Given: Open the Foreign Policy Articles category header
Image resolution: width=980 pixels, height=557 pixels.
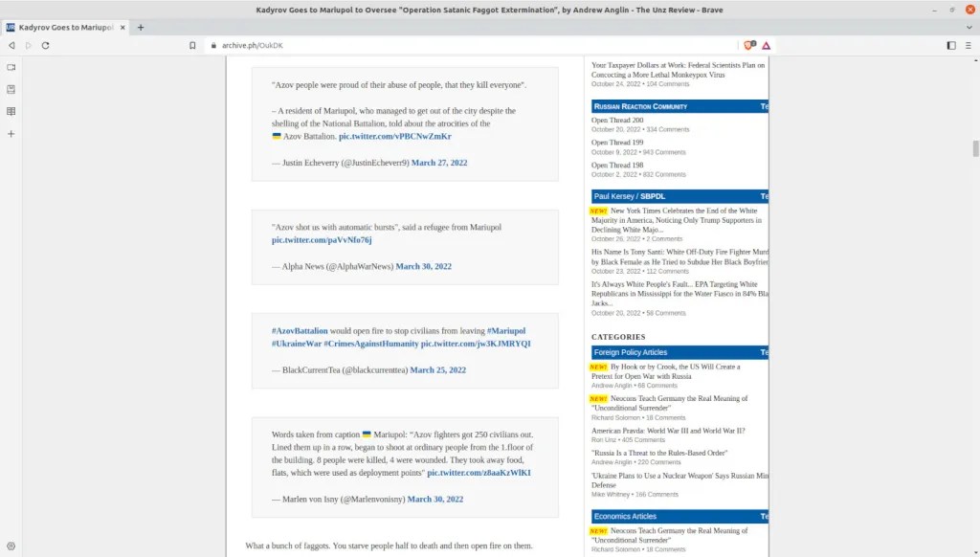Looking at the screenshot, I should (631, 352).
